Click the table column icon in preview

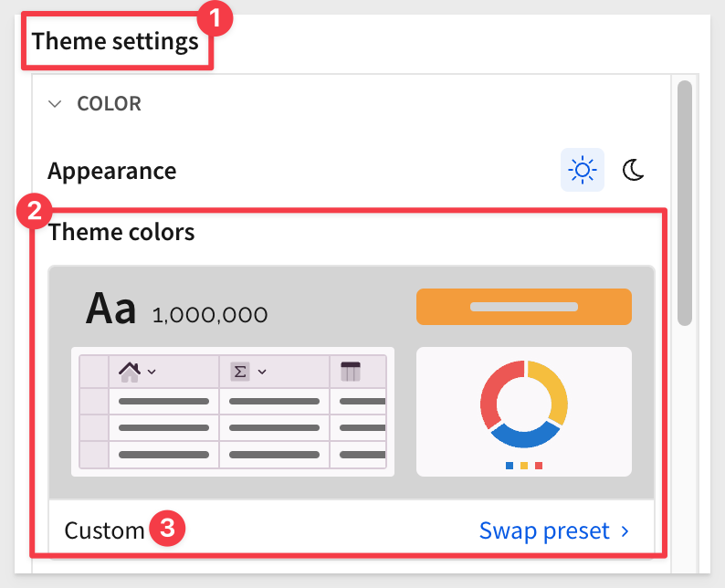[x=351, y=372]
